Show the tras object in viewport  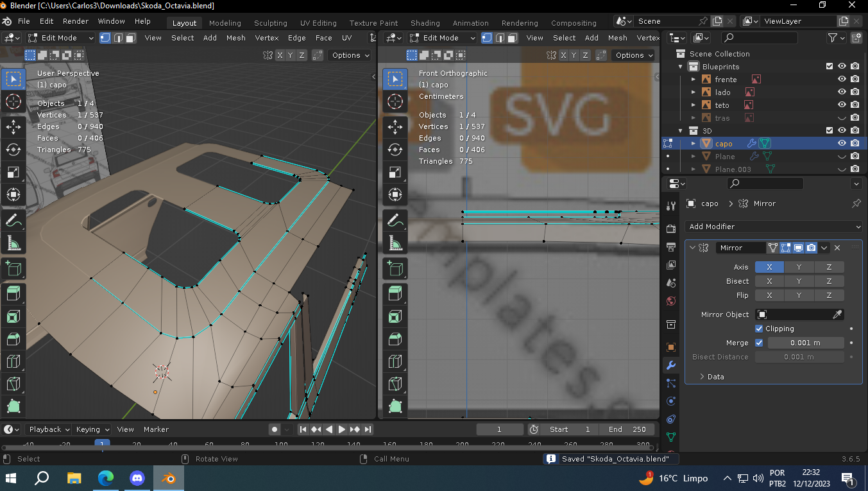click(x=842, y=117)
